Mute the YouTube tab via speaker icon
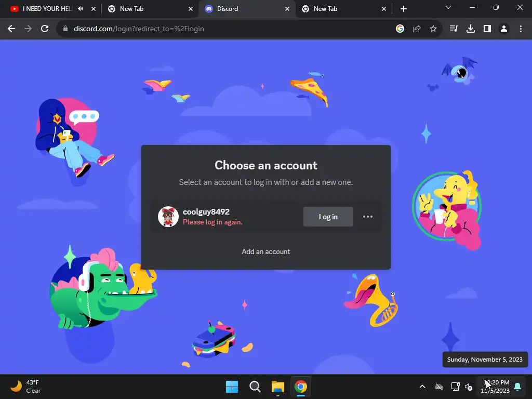Screen dimensions: 532x399 tap(81, 9)
